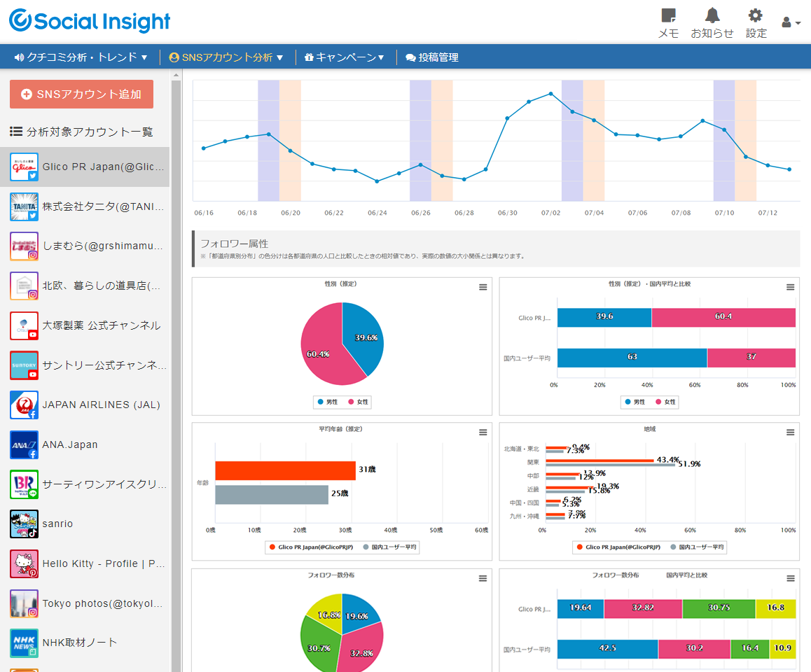The image size is (811, 672).
Task: Click the sidebar scrollbar up arrow
Action: click(176, 76)
